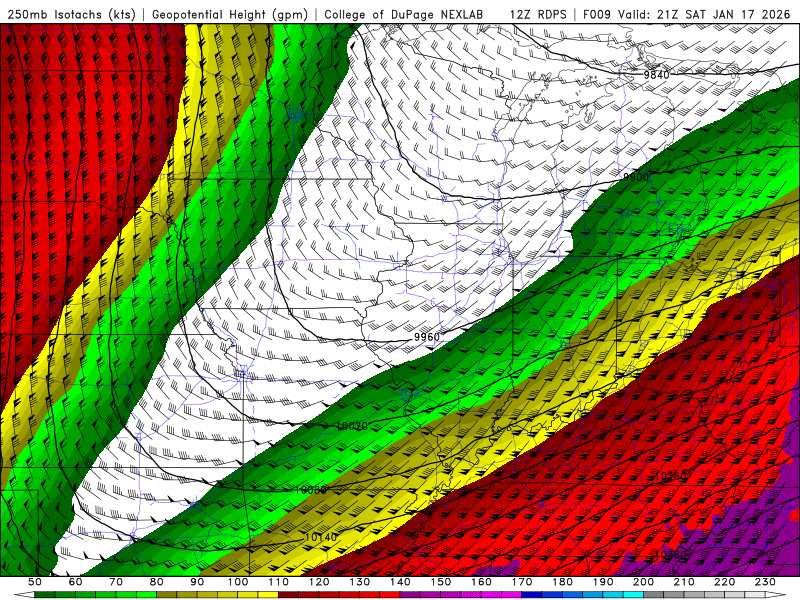800x600 pixels.
Task: Click the 'Geopotential Height (gpm)' header text
Action: (230, 14)
